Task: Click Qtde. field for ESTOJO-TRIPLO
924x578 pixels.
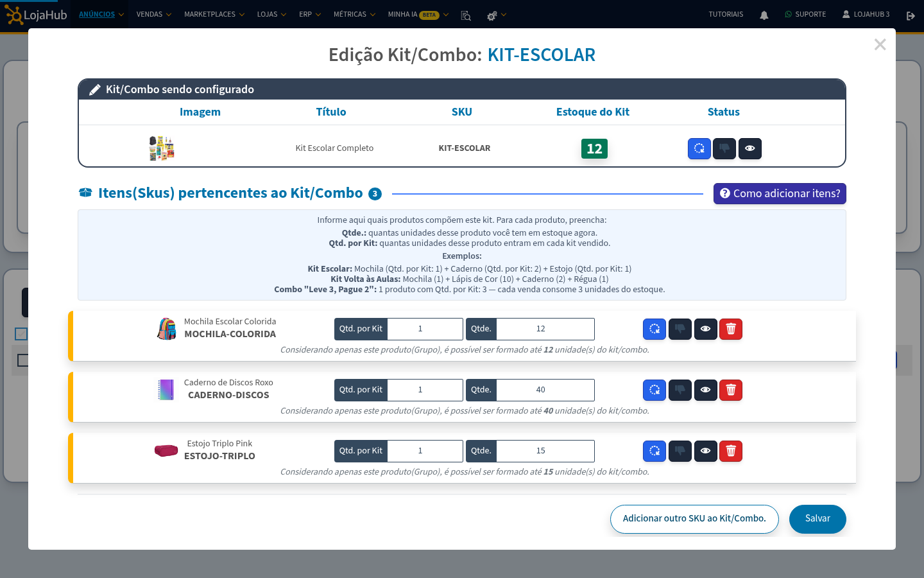Action: (x=545, y=451)
